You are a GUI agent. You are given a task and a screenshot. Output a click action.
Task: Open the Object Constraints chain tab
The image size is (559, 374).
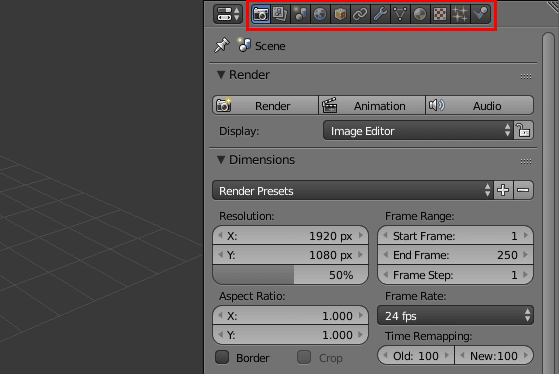pyautogui.click(x=360, y=14)
